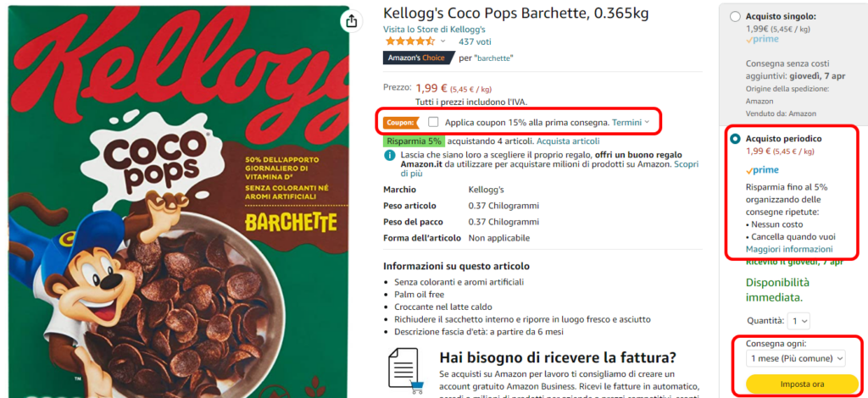Click the orange Coupon badge
This screenshot has width=868, height=398.
(401, 122)
